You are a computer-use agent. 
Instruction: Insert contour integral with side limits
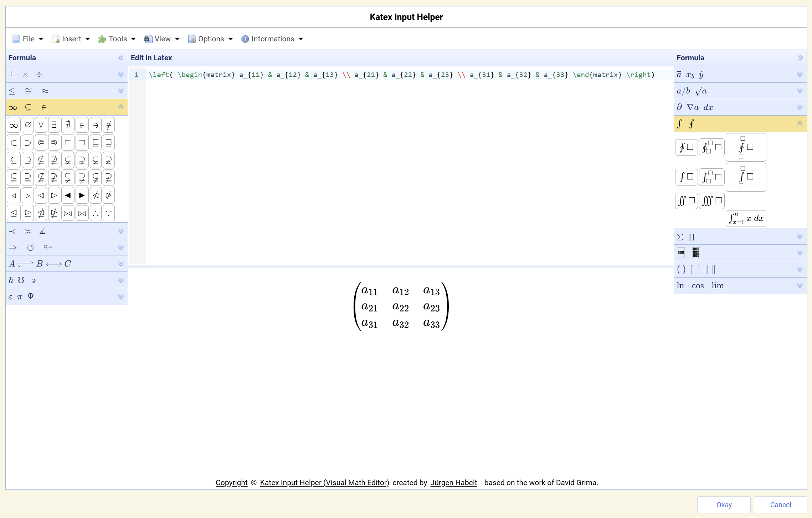(711, 147)
